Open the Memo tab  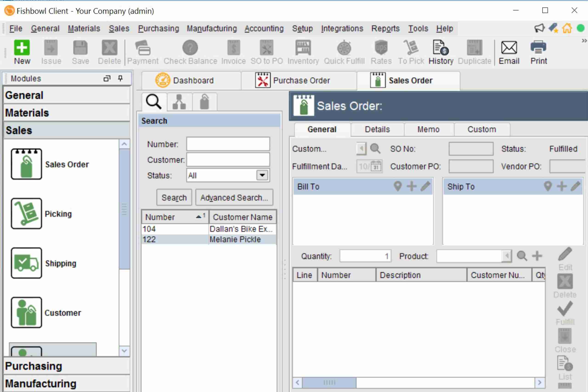(x=429, y=129)
